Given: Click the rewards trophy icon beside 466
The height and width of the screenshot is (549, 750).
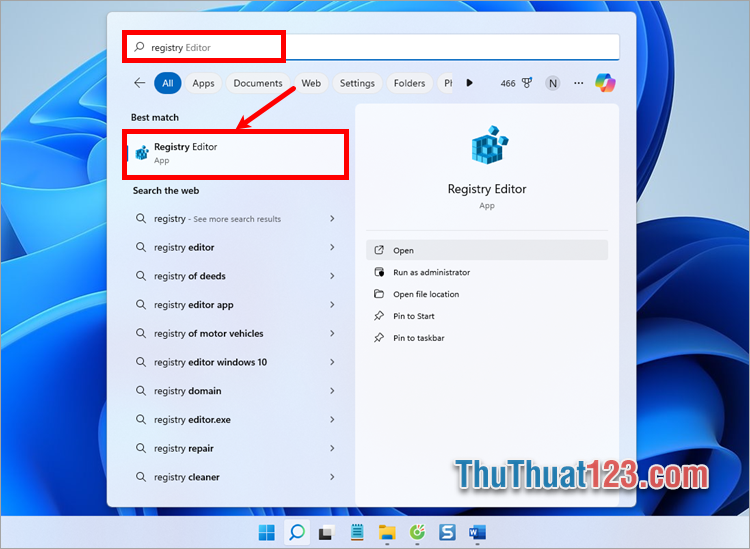Looking at the screenshot, I should coord(527,83).
